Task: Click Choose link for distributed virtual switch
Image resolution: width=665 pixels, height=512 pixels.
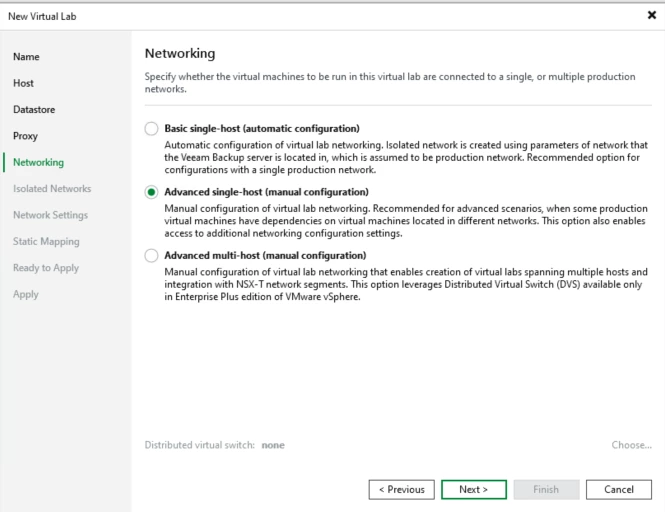Action: click(632, 445)
